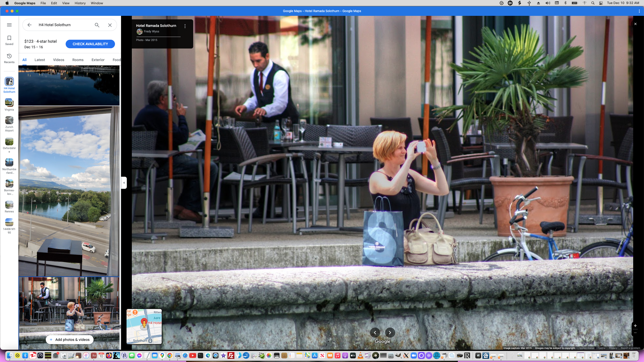Open FileZilla from the dock
The width and height of the screenshot is (644, 362).
231,356
